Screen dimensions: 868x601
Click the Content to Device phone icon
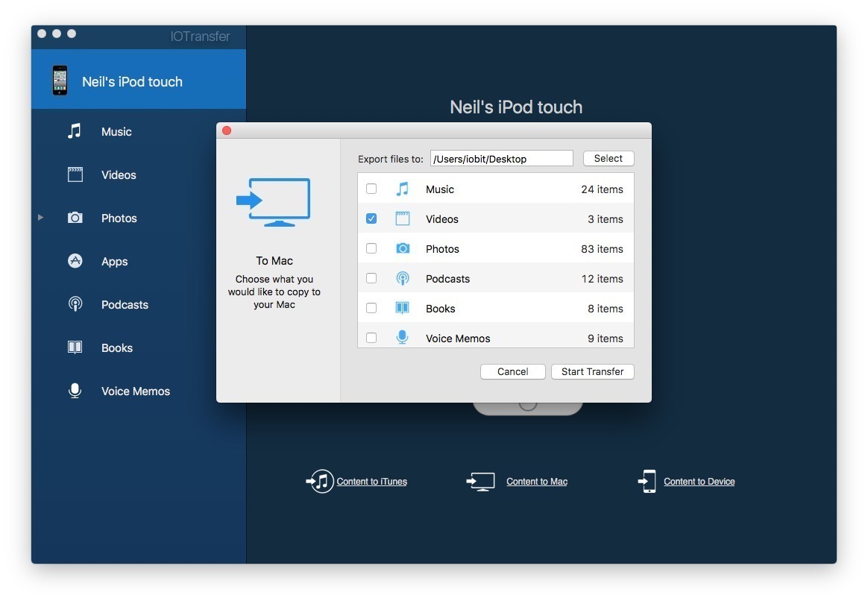click(x=647, y=481)
